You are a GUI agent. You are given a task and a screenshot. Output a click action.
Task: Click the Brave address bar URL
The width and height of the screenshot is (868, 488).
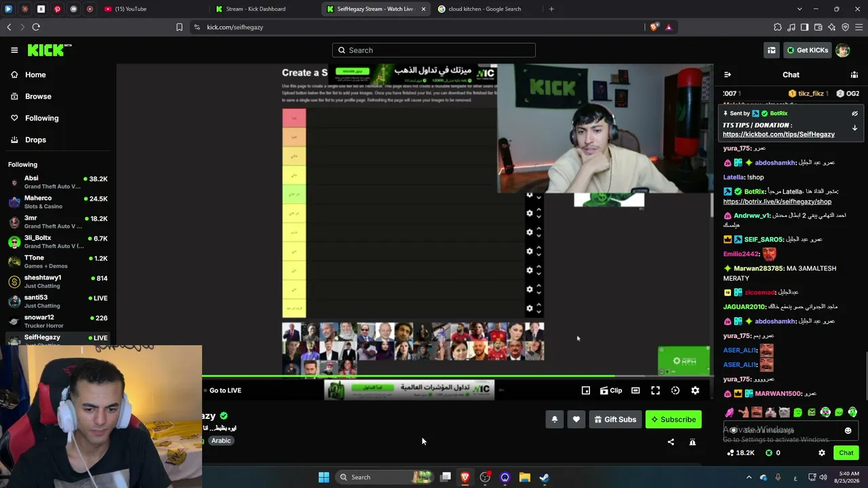[x=235, y=27]
